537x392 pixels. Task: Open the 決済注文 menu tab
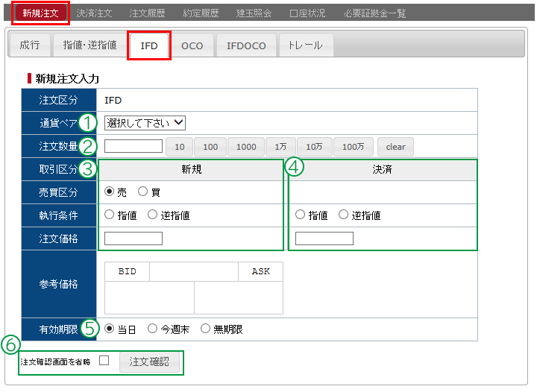pyautogui.click(x=94, y=13)
